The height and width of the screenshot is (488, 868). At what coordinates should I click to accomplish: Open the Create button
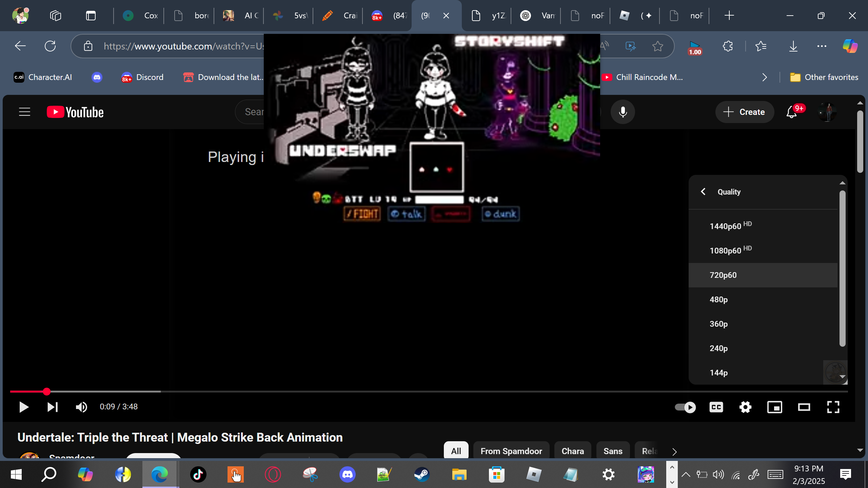[x=745, y=112]
